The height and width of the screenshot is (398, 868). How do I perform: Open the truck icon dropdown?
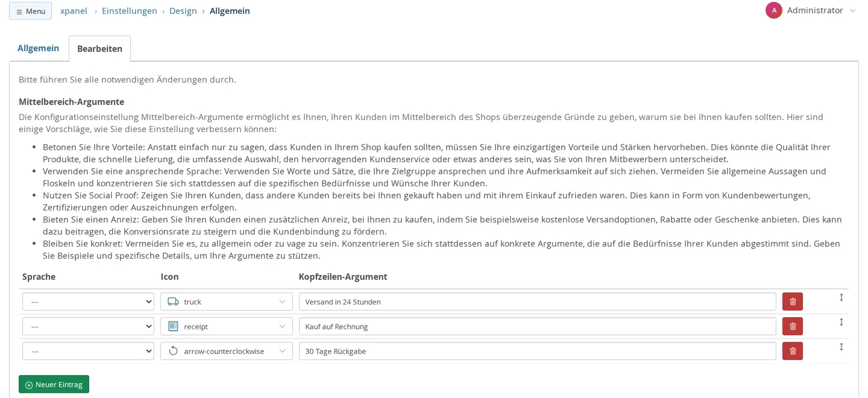point(226,302)
